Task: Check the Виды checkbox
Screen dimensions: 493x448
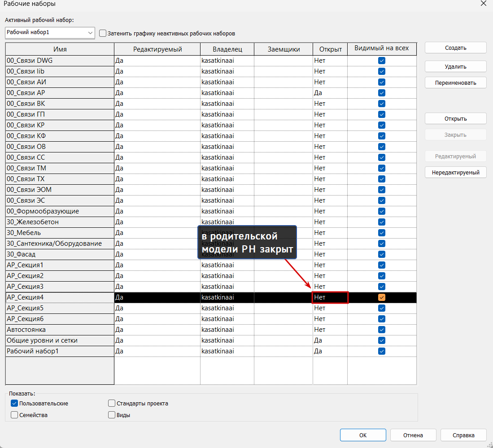Action: pyautogui.click(x=112, y=415)
